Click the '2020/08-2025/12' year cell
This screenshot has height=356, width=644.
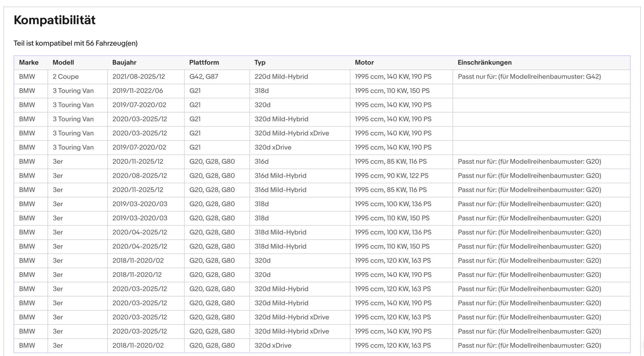140,176
